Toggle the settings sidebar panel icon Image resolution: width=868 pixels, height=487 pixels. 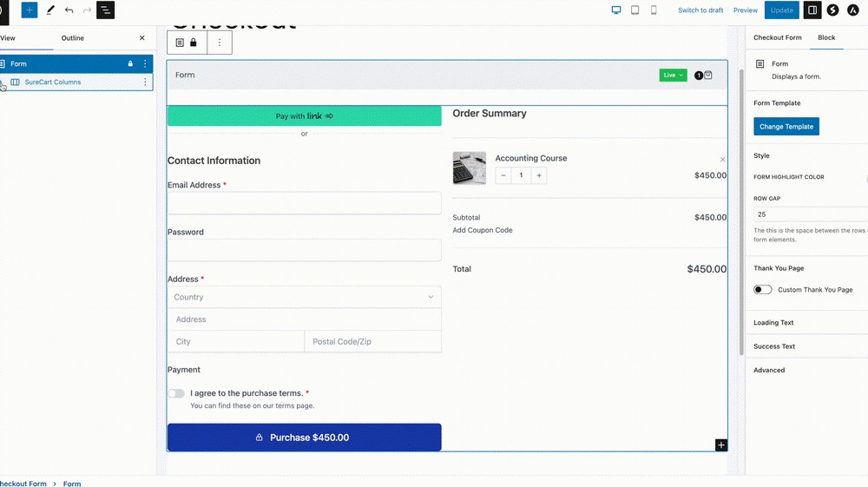click(x=812, y=10)
